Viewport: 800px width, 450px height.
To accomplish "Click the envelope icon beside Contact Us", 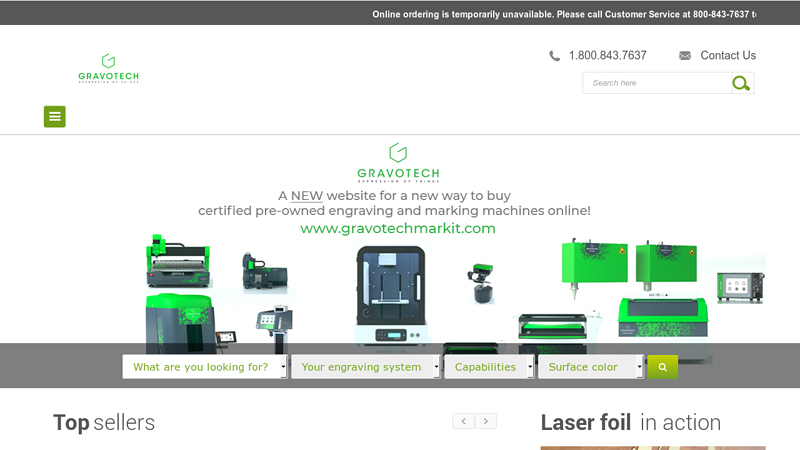I will [685, 56].
